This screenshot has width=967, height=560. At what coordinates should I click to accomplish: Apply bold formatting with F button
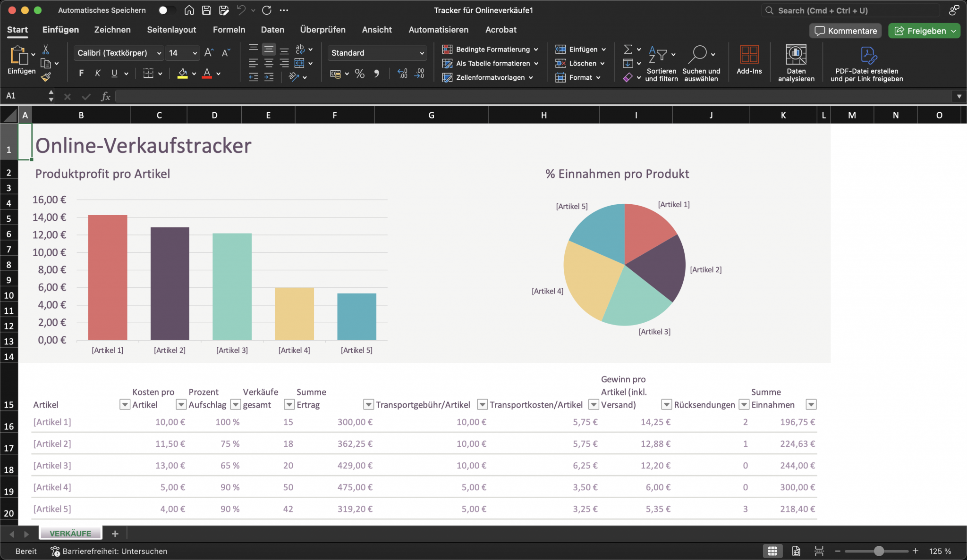(81, 73)
